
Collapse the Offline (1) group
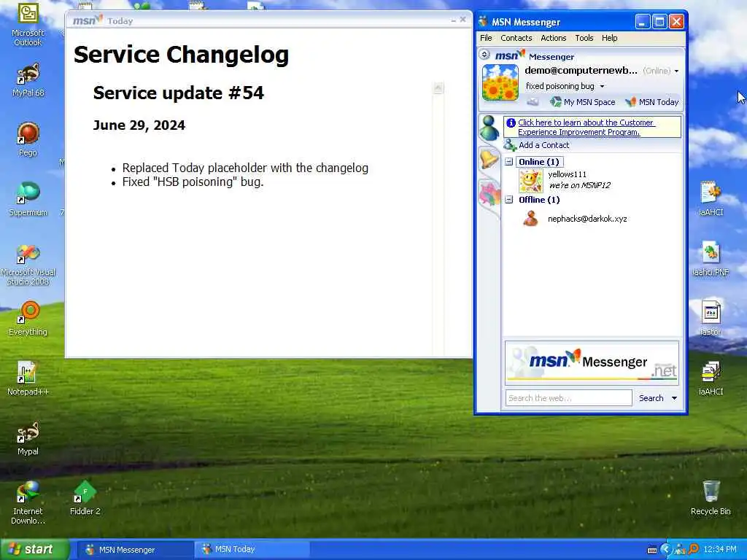508,200
